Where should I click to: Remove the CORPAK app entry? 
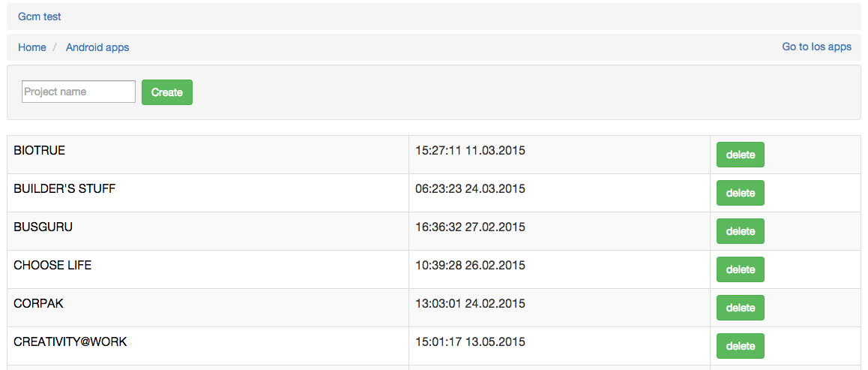tap(740, 308)
